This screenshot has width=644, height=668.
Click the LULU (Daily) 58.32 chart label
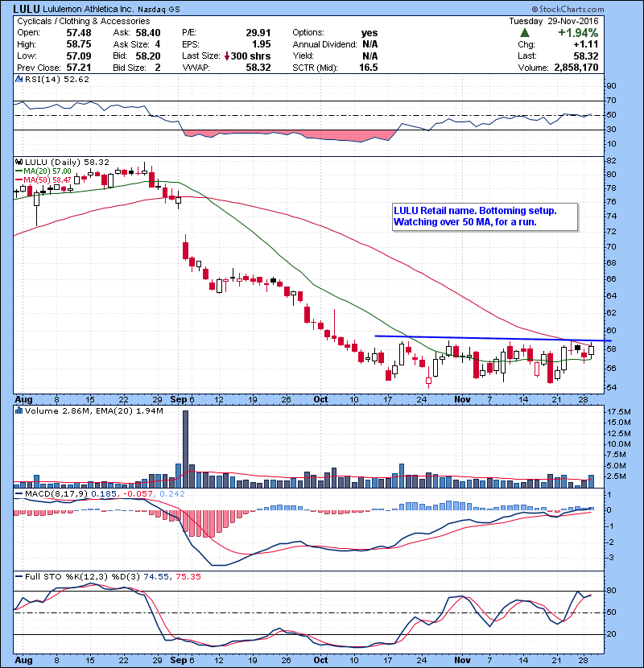click(x=67, y=163)
